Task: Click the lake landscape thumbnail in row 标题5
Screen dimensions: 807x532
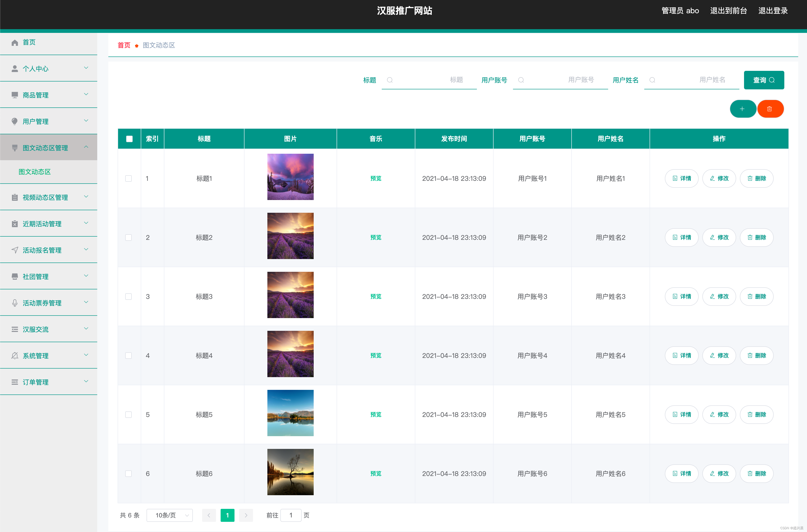Action: [290, 413]
